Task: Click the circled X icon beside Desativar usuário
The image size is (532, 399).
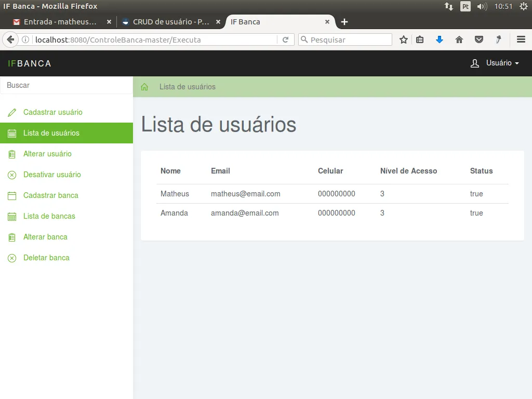Action: pos(12,175)
